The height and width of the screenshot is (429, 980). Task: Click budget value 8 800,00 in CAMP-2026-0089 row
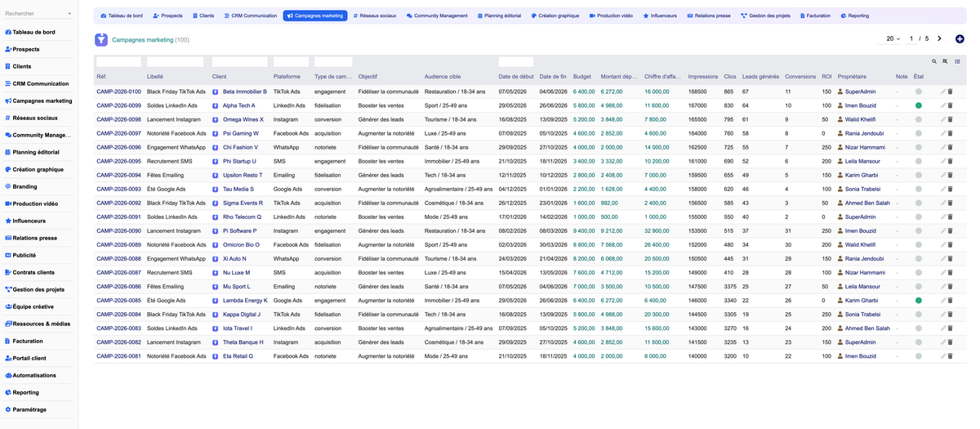(x=584, y=244)
